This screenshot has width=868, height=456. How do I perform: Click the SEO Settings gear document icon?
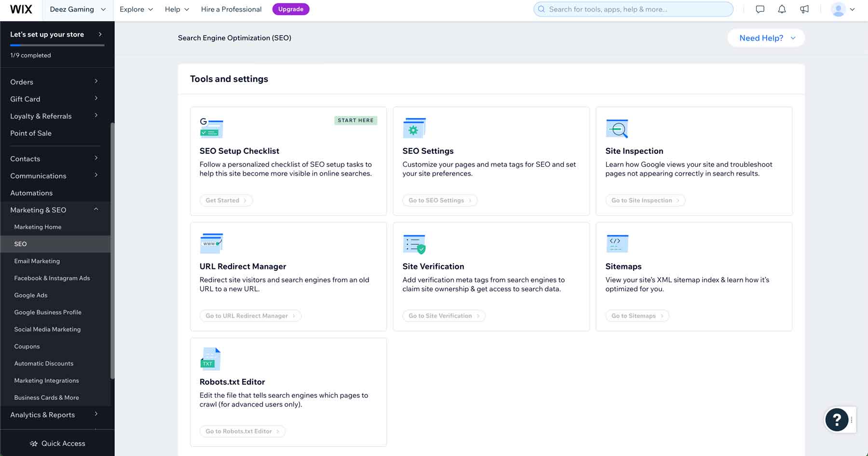[414, 127]
